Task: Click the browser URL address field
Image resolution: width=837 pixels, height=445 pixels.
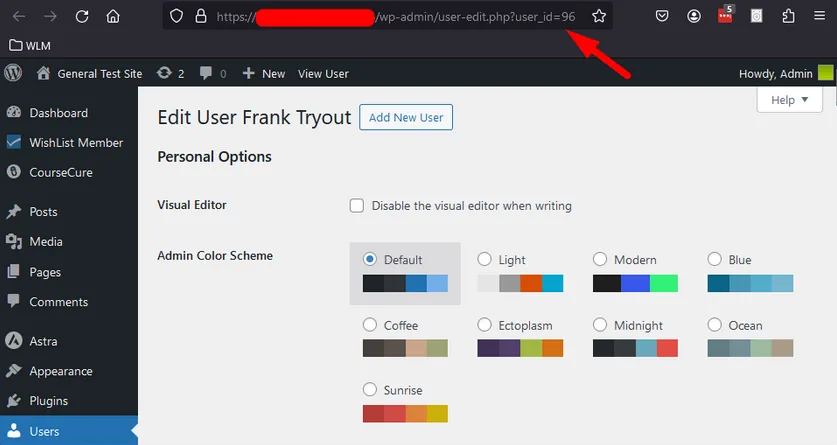Action: tap(388, 17)
